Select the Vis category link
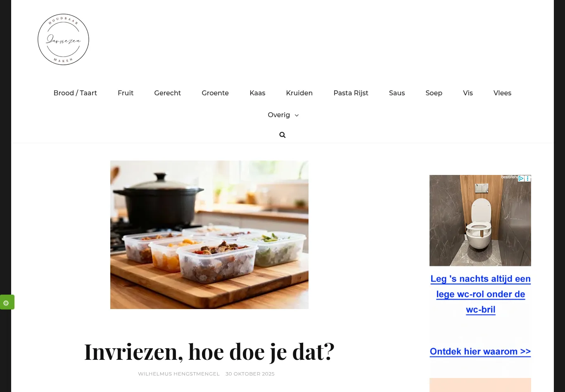Screen dimensions: 565x392 point(468,93)
